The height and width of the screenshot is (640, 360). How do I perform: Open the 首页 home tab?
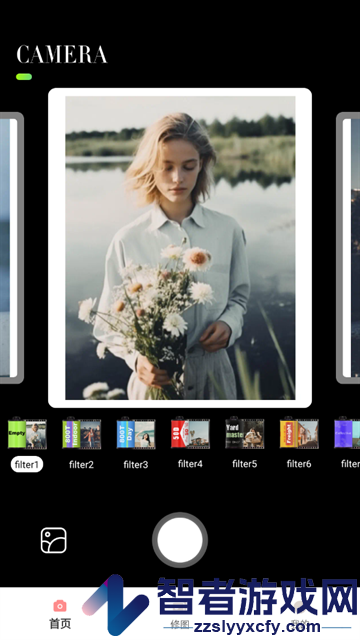(x=60, y=614)
